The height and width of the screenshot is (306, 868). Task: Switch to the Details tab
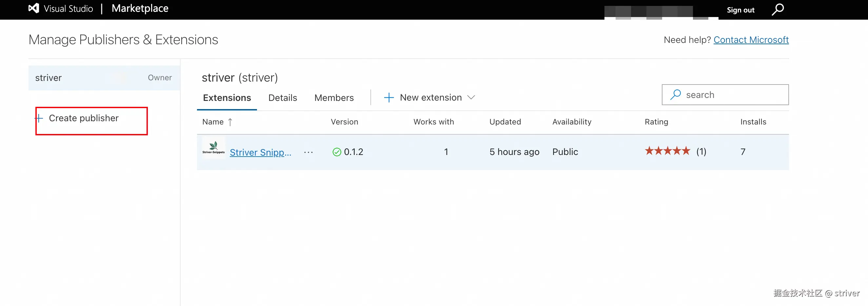coord(282,98)
